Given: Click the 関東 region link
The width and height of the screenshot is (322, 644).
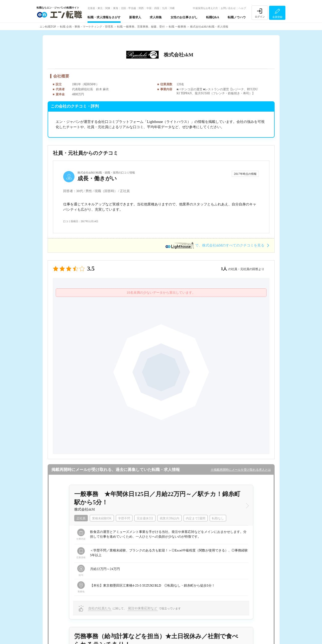Looking at the screenshot, I should click(108, 8).
